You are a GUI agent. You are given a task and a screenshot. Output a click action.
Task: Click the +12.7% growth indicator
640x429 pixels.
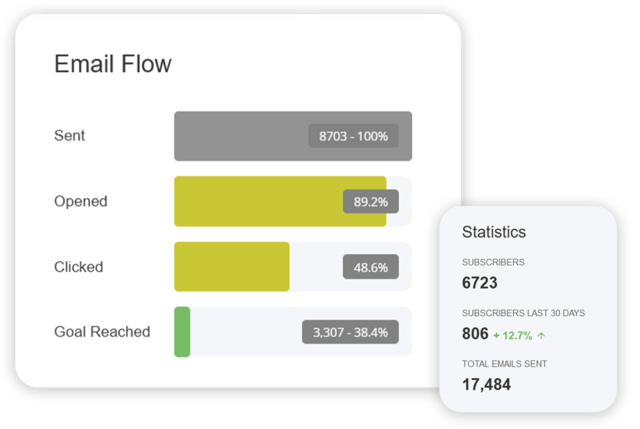pos(513,335)
